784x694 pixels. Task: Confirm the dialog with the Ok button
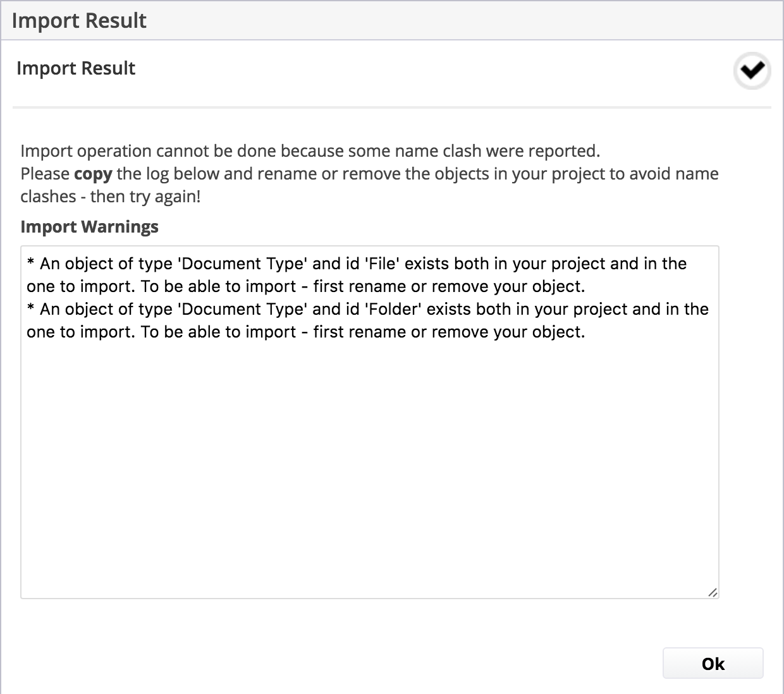713,664
